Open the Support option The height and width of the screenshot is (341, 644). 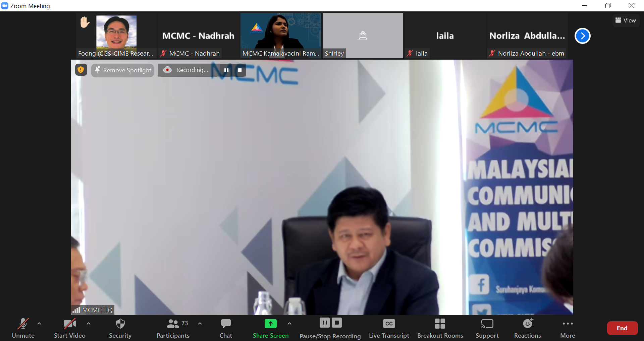point(487,328)
